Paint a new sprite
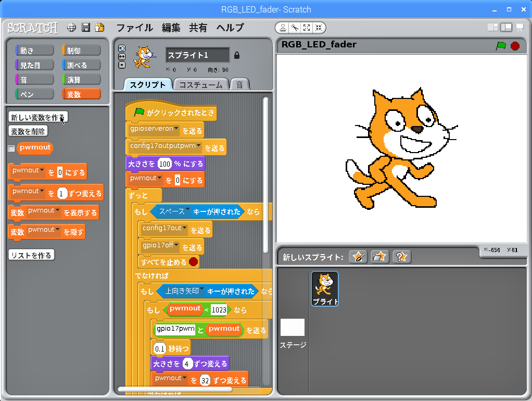Screen dimensions: 532x401 tap(358, 257)
